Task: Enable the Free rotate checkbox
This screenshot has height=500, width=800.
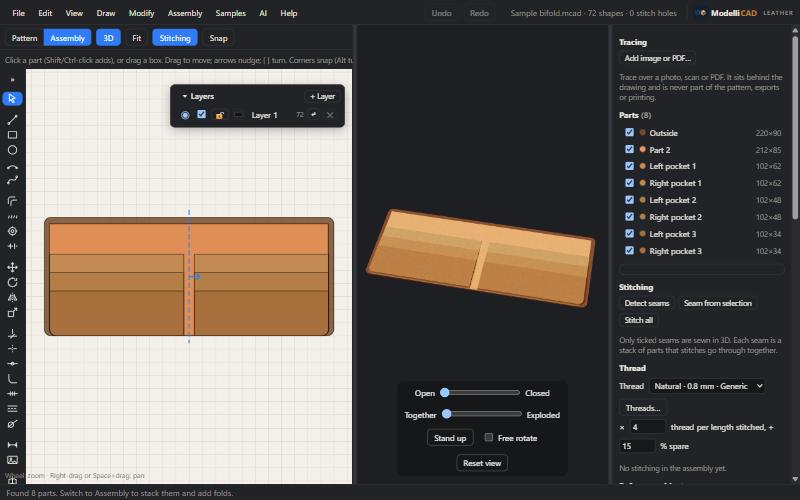Action: 489,437
